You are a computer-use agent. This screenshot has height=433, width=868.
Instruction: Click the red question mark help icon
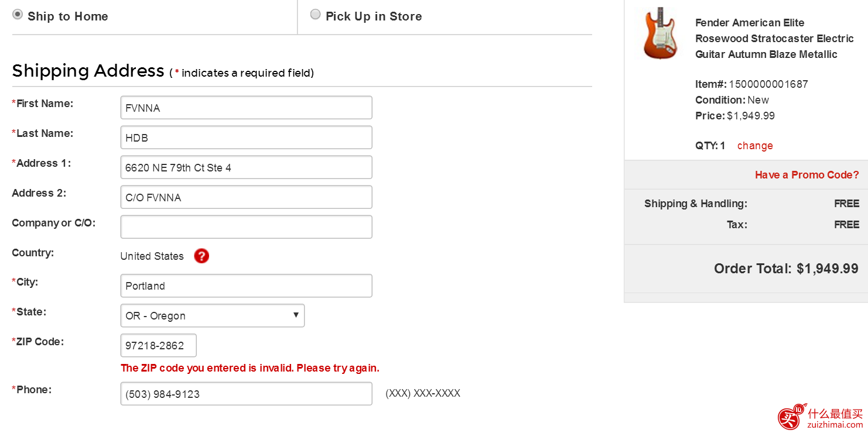click(201, 256)
